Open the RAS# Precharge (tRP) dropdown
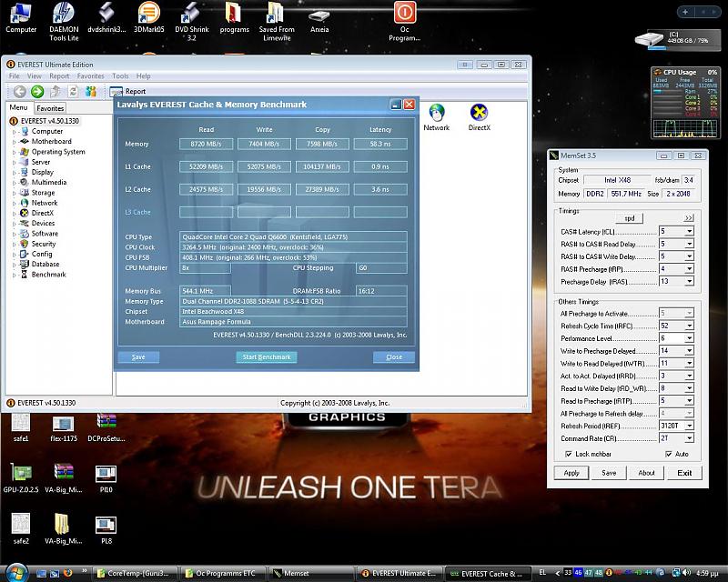 pos(690,269)
